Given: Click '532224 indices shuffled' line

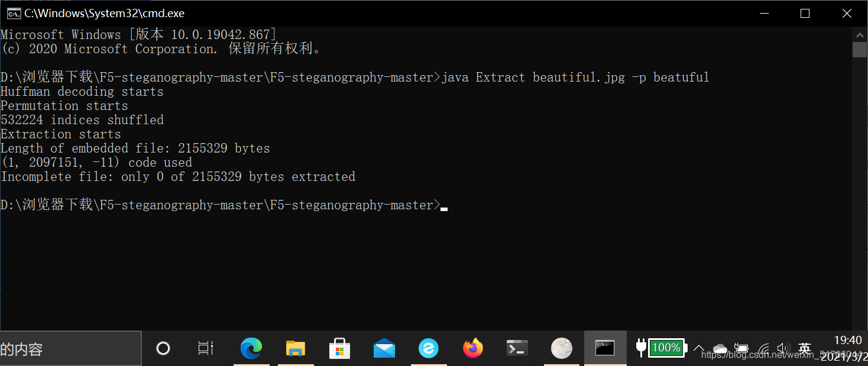Looking at the screenshot, I should (x=82, y=120).
